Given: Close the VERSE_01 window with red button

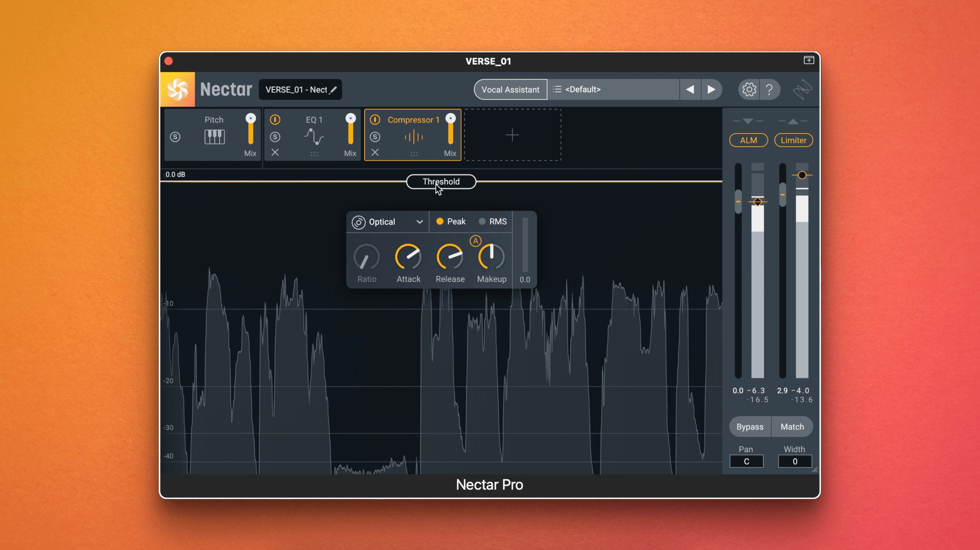Looking at the screenshot, I should (x=169, y=61).
